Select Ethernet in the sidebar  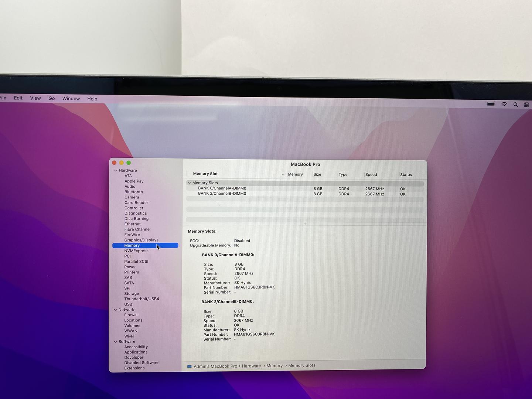tap(133, 224)
